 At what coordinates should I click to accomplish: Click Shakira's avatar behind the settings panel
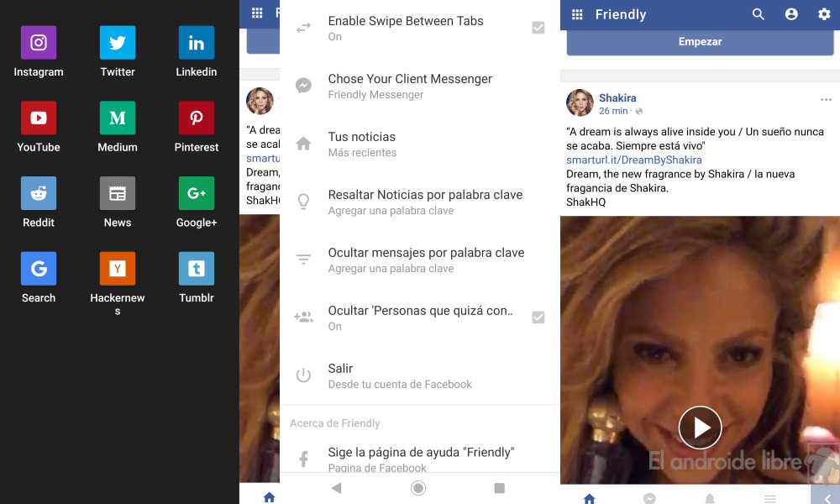[260, 102]
